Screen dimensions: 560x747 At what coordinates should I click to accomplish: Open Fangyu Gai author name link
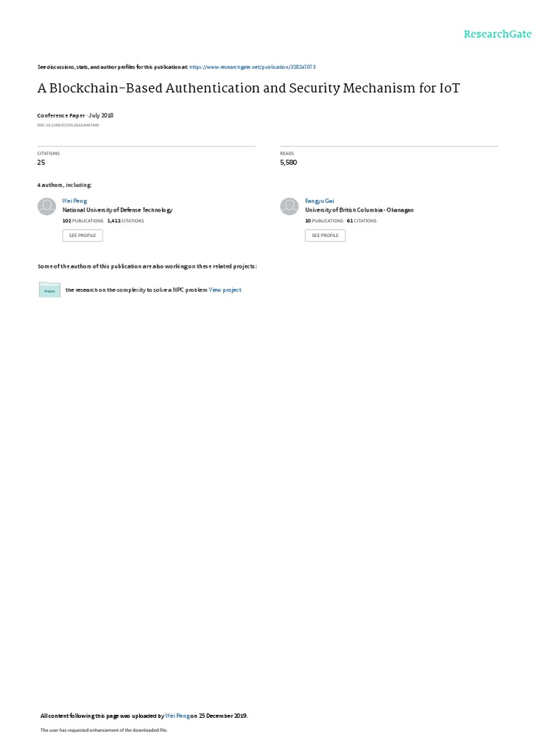click(x=319, y=201)
